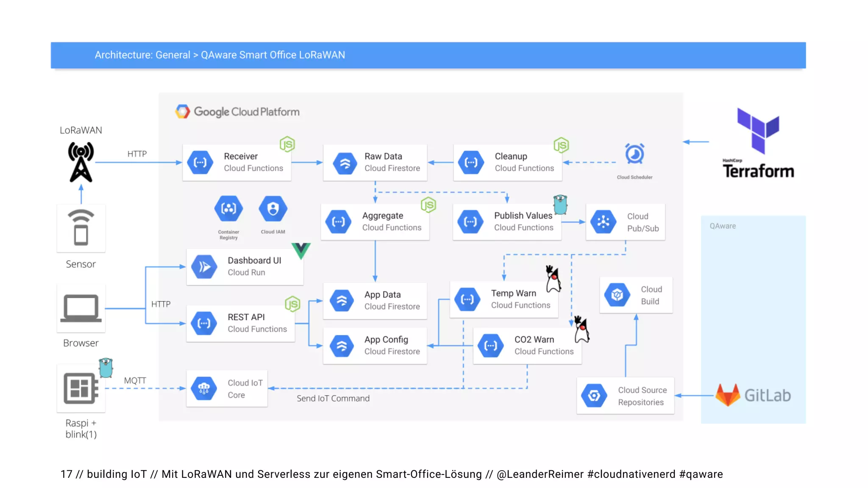The height and width of the screenshot is (488, 868).
Task: Click the @LeanderReimer footer text
Action: coord(540,474)
